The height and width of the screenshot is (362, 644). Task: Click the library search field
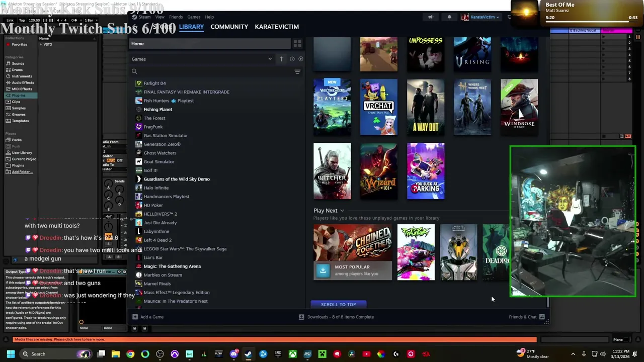click(x=211, y=72)
